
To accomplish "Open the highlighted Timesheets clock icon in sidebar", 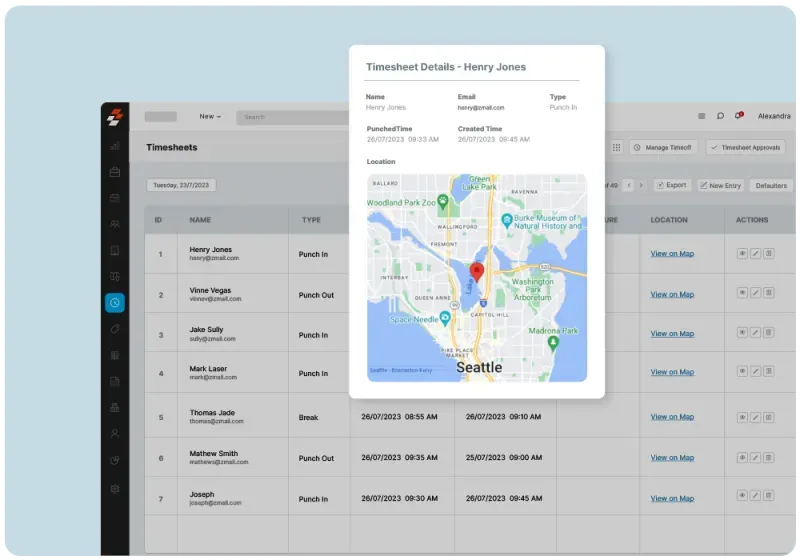I will [x=115, y=302].
